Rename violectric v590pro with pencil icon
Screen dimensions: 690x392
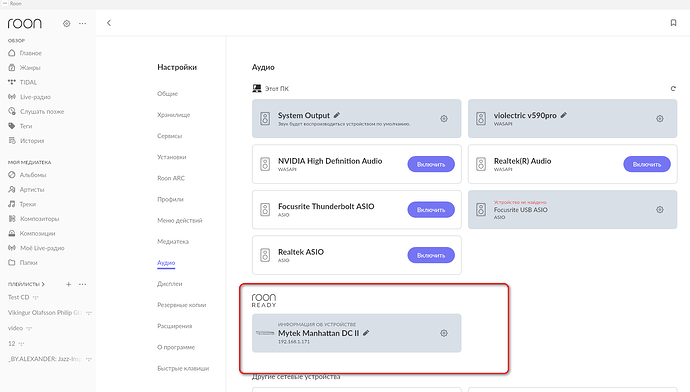(x=564, y=115)
